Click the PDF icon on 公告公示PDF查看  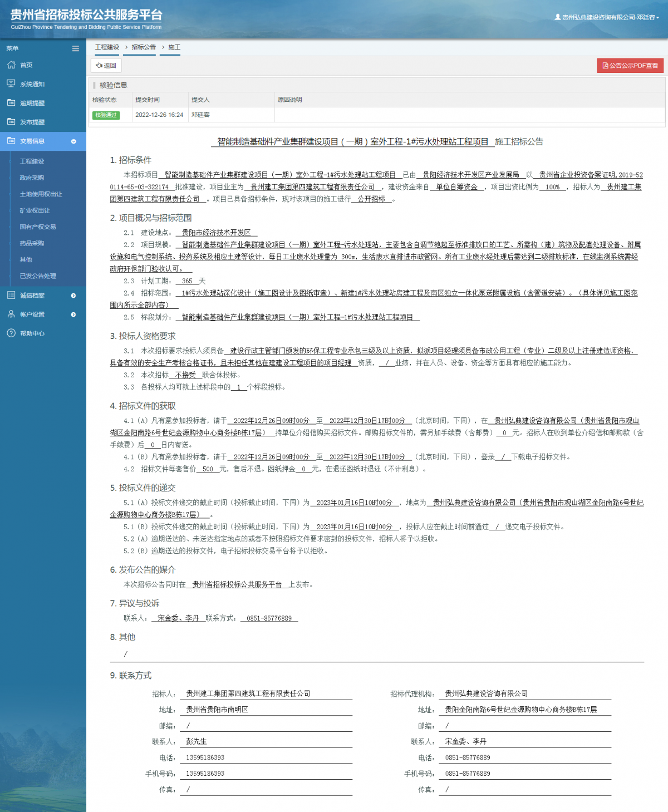[x=605, y=65]
